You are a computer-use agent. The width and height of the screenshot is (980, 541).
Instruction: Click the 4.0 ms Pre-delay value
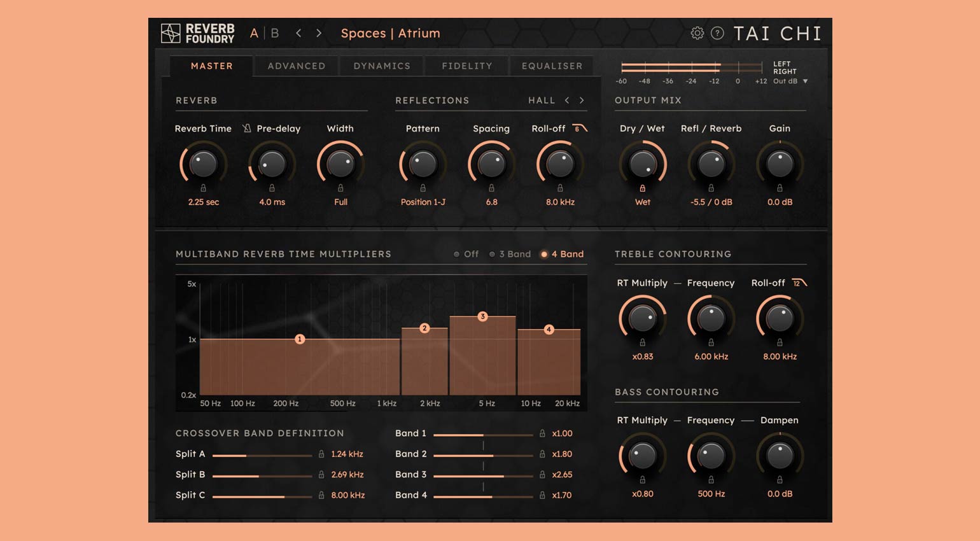coord(272,202)
